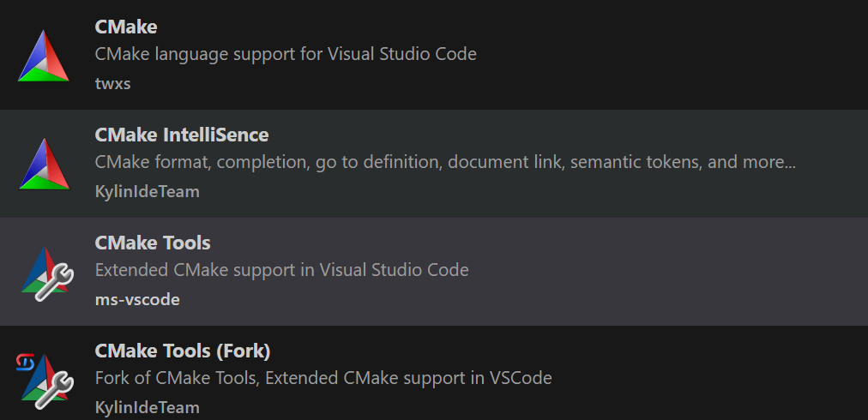868x420 pixels.
Task: Click the ms-vscode publisher name
Action: [x=137, y=299]
